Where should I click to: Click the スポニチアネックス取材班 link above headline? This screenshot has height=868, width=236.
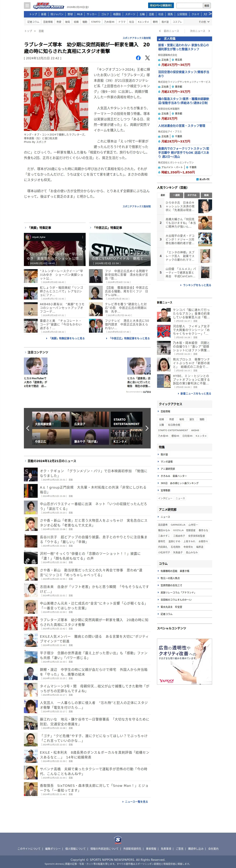[x=137, y=38]
